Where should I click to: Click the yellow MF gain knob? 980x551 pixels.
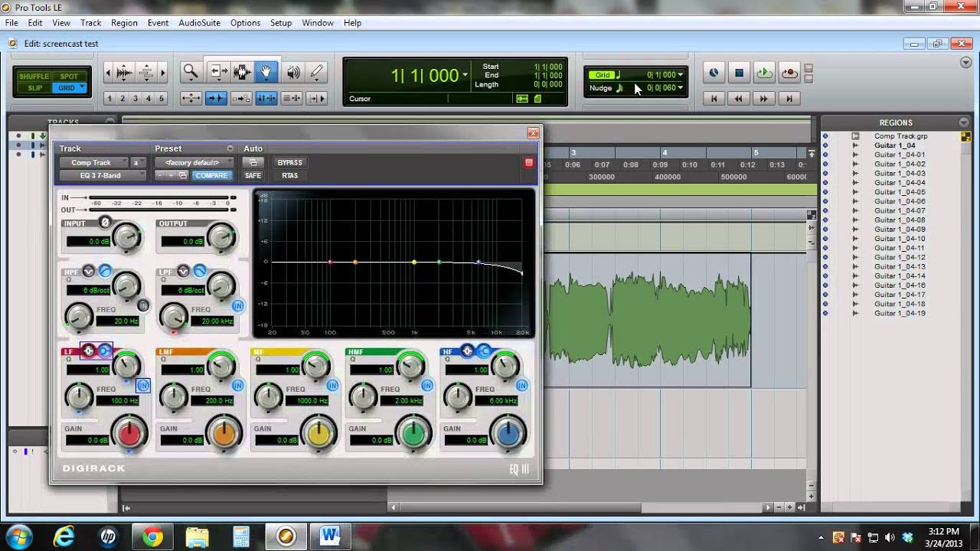point(318,433)
